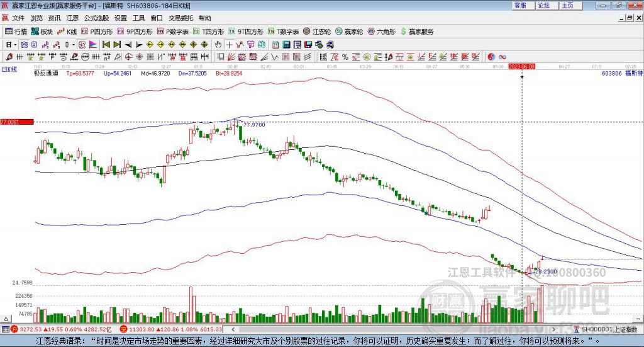Toggle the crosshair cursor mode
The width and height of the screenshot is (644, 347).
click(229, 45)
